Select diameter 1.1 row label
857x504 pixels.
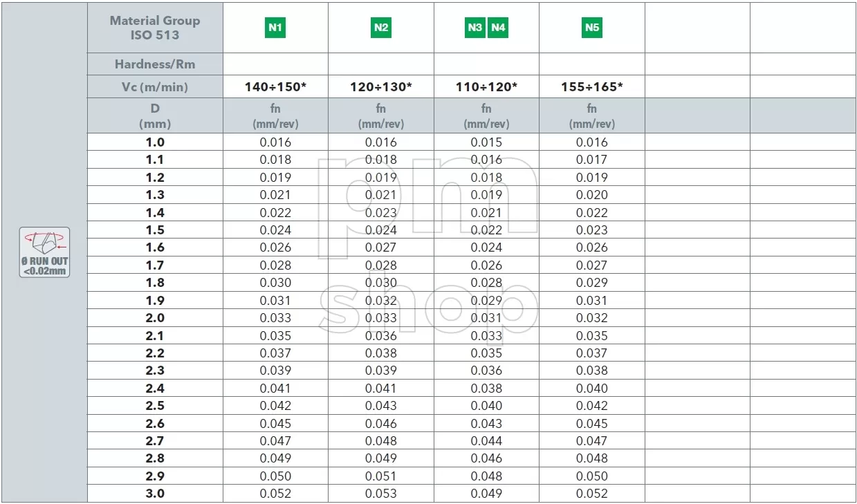click(x=155, y=160)
